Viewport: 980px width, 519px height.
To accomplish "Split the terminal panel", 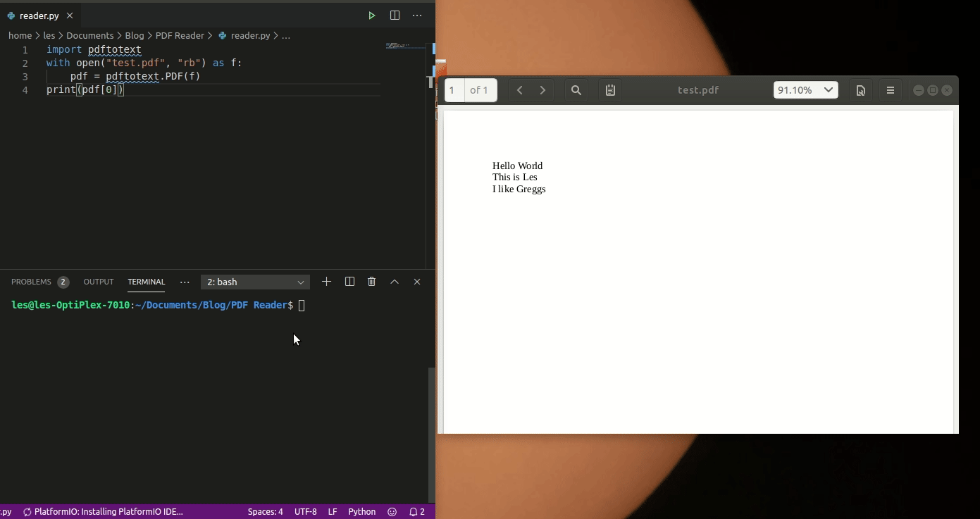I will (349, 282).
